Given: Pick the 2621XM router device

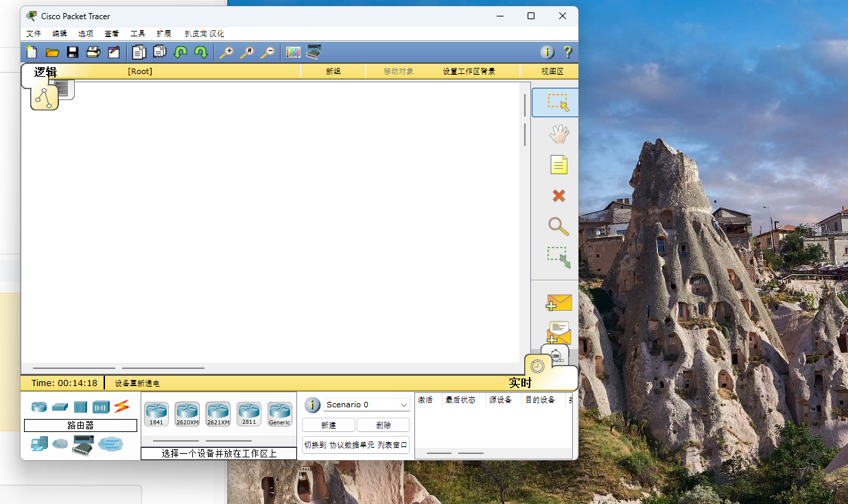Looking at the screenshot, I should point(218,413).
